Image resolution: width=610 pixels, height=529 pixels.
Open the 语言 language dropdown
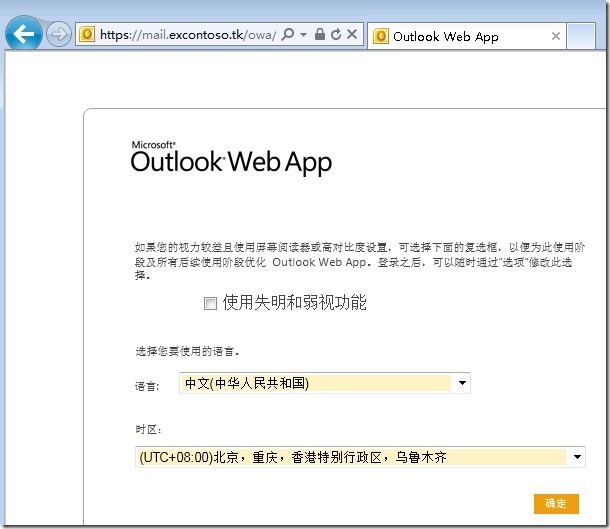461,383
